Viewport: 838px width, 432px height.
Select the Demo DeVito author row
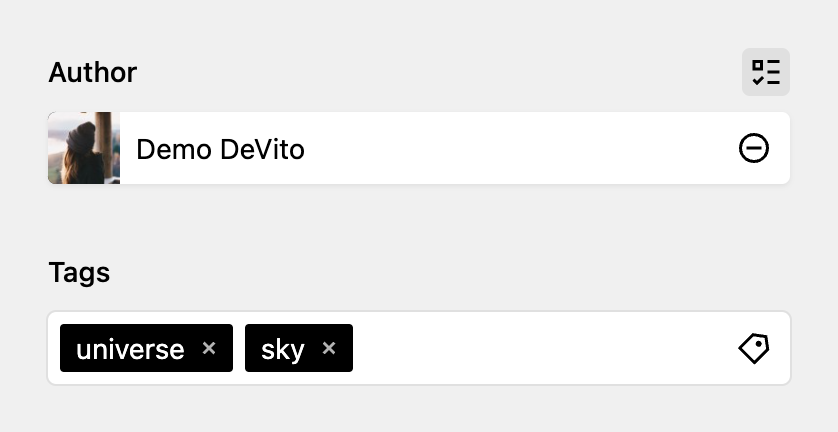click(419, 148)
